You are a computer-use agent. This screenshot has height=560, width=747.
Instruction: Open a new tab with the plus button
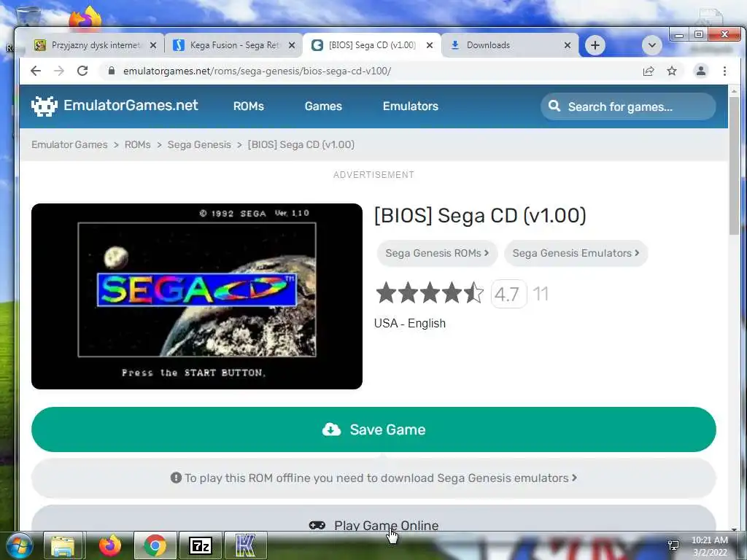tap(595, 45)
